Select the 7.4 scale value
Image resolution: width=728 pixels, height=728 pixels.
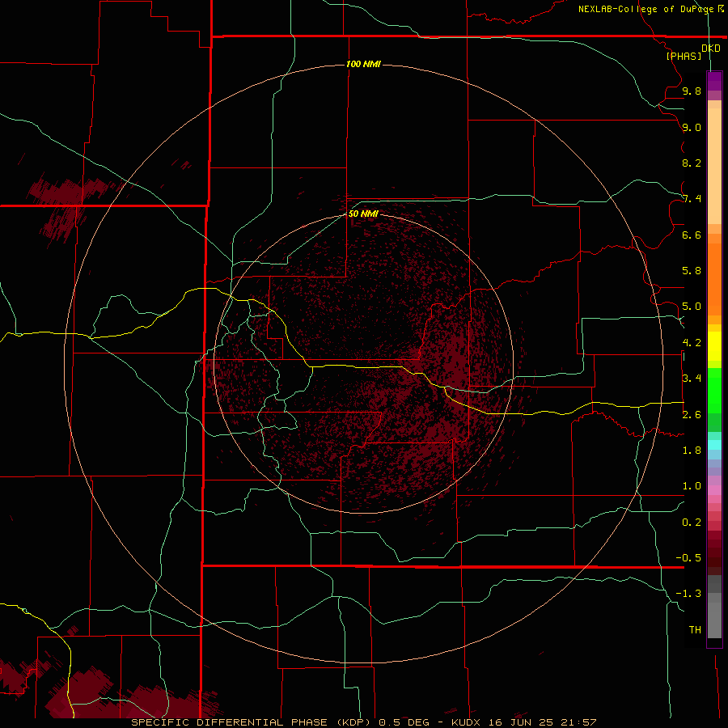692,199
